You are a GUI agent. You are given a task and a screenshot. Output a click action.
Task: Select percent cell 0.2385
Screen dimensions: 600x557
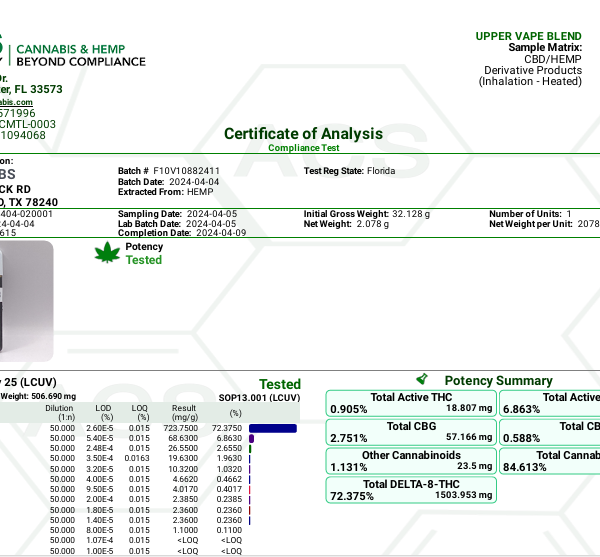coord(229,499)
